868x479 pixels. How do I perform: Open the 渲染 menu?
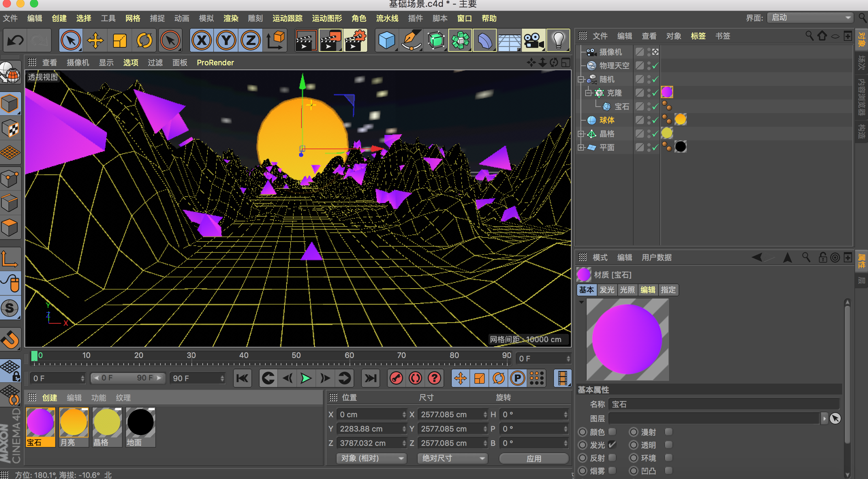tap(231, 18)
